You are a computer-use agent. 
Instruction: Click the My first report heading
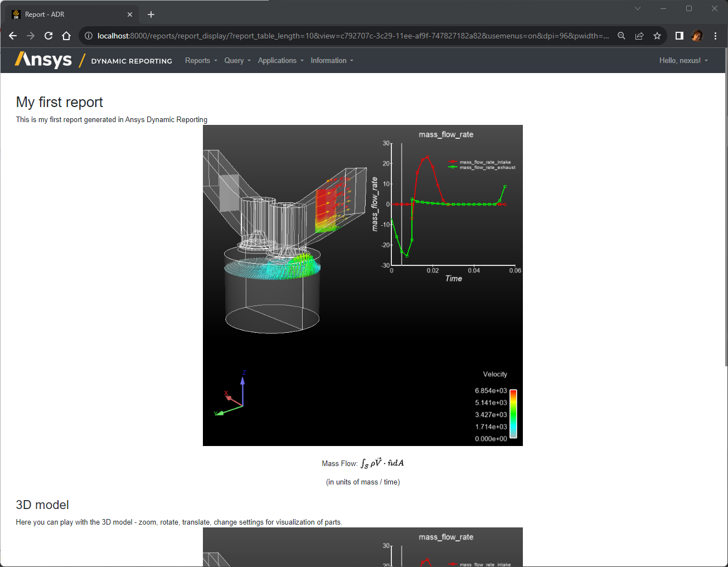pyautogui.click(x=60, y=102)
